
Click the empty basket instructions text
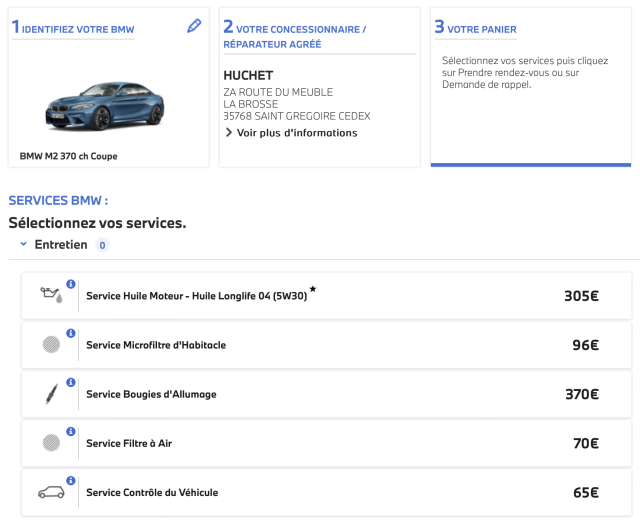(x=525, y=73)
